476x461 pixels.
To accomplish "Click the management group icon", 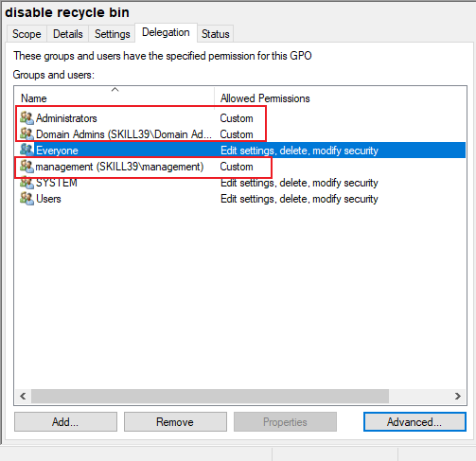I will 26,167.
